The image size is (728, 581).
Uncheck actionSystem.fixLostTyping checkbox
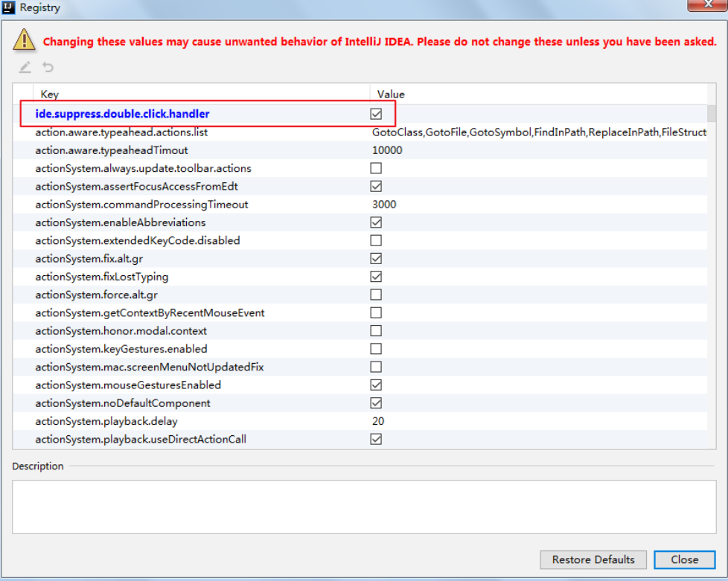pos(376,277)
